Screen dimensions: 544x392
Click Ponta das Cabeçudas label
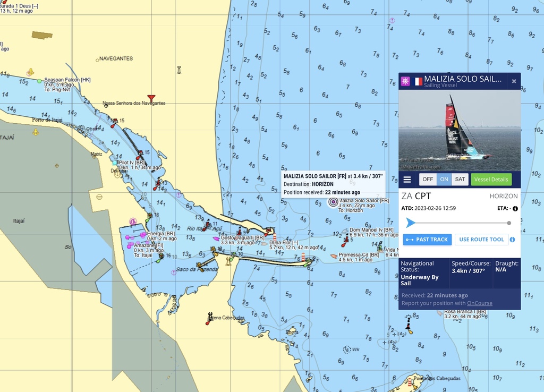pyautogui.click(x=437, y=378)
